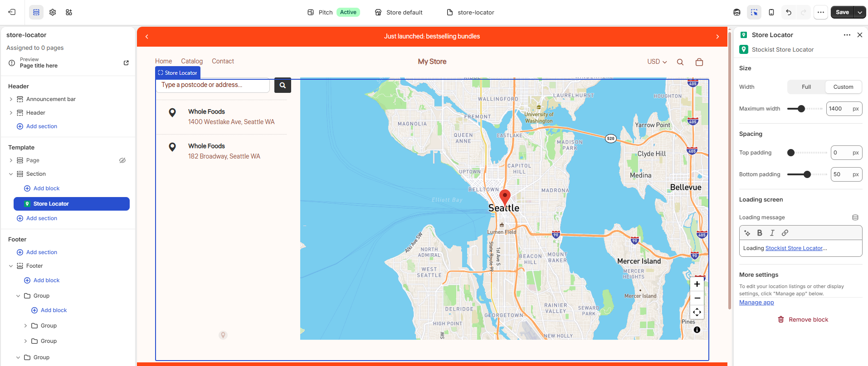Viewport: 868px width, 366px height.
Task: Switch to mobile preview icon
Action: pyautogui.click(x=771, y=12)
